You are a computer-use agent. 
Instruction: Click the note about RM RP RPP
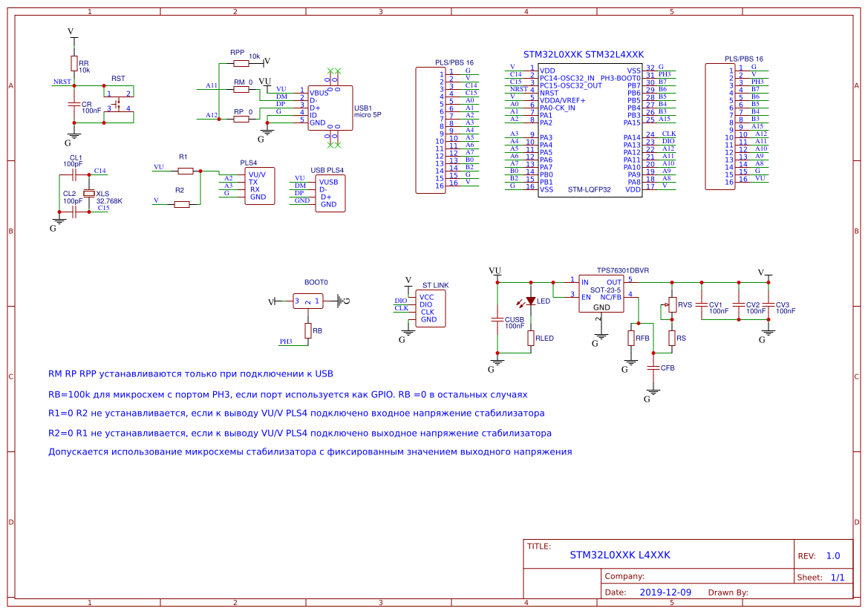tap(190, 373)
